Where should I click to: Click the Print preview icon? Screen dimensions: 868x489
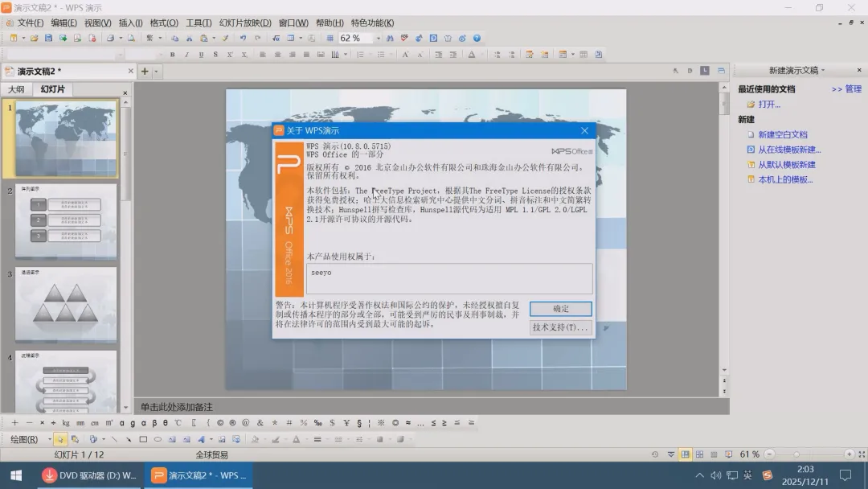click(x=131, y=39)
